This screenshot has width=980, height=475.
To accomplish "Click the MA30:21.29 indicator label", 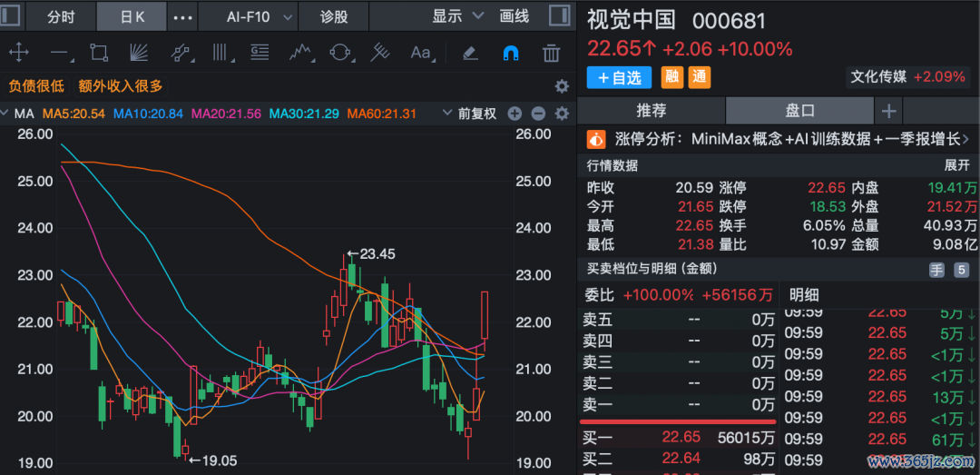I will click(304, 114).
